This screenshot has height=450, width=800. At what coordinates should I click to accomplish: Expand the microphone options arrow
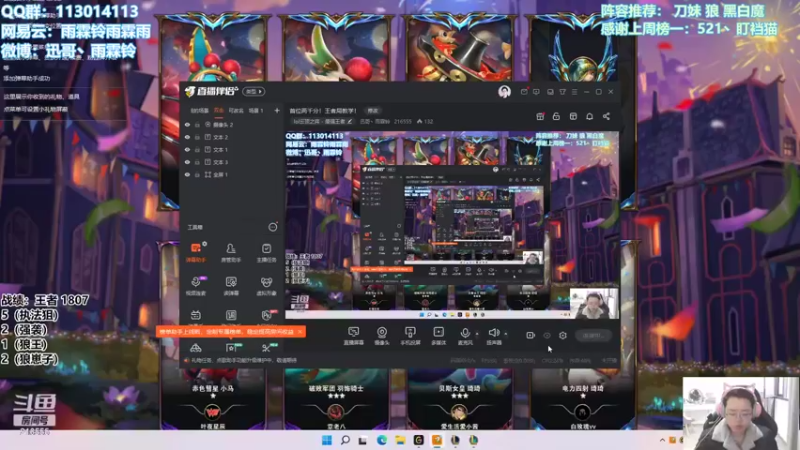(x=477, y=334)
